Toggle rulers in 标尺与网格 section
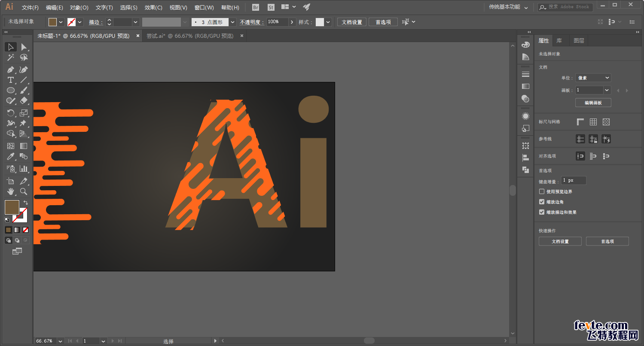Viewport: 644px width, 346px height. (580, 122)
